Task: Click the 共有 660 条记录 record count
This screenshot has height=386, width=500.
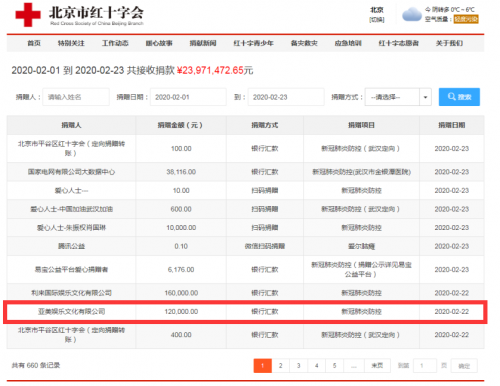Action: pos(36,366)
